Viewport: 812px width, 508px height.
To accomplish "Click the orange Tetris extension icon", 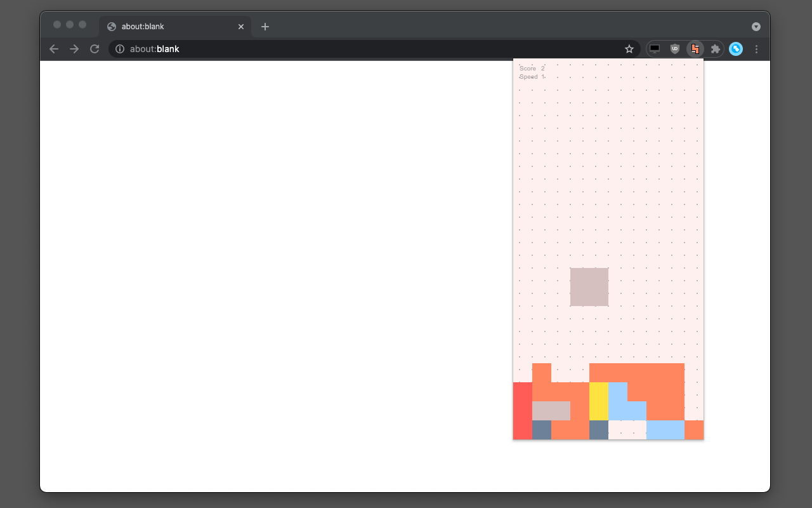I will click(695, 49).
